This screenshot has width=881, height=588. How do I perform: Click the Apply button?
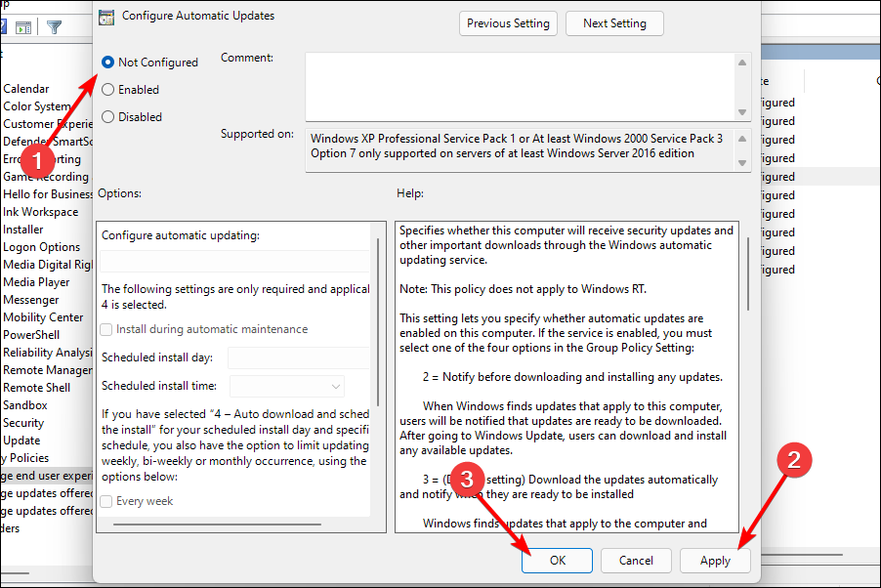click(x=715, y=561)
